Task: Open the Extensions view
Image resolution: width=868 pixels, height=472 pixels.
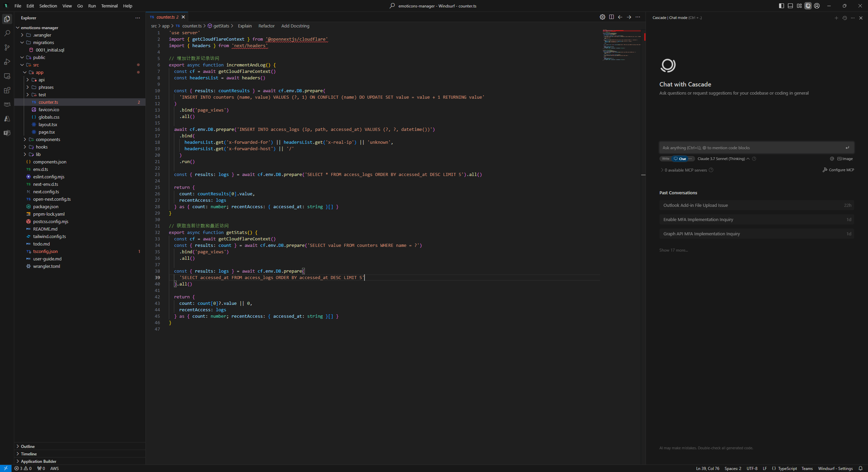Action: click(7, 90)
